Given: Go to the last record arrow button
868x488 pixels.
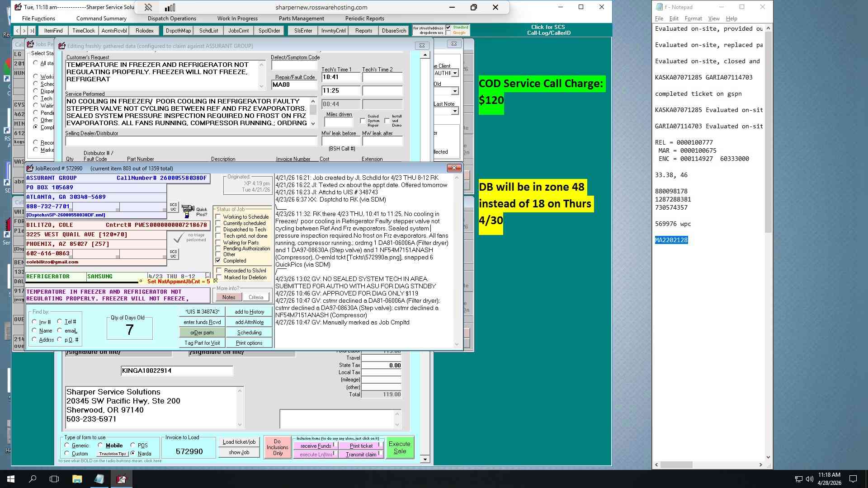Looking at the screenshot, I should click(x=32, y=31).
